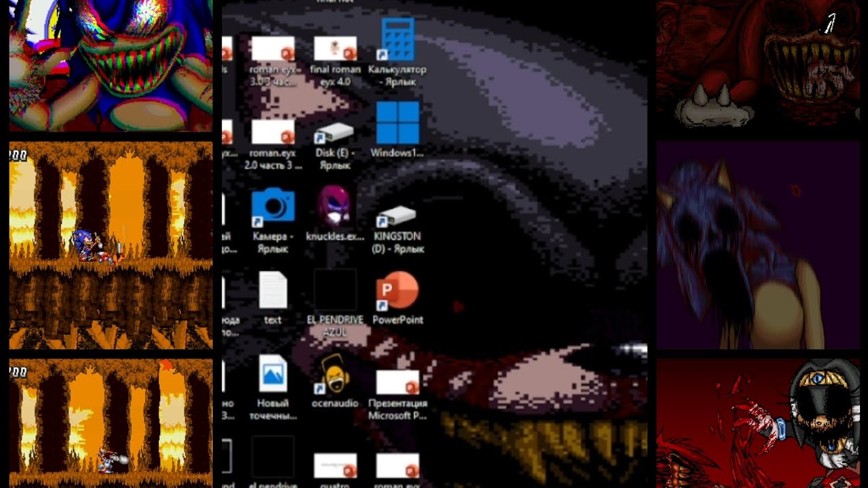This screenshot has width=868, height=488.
Task: Launch the knuckles.ex... file icon
Action: pyautogui.click(x=335, y=214)
